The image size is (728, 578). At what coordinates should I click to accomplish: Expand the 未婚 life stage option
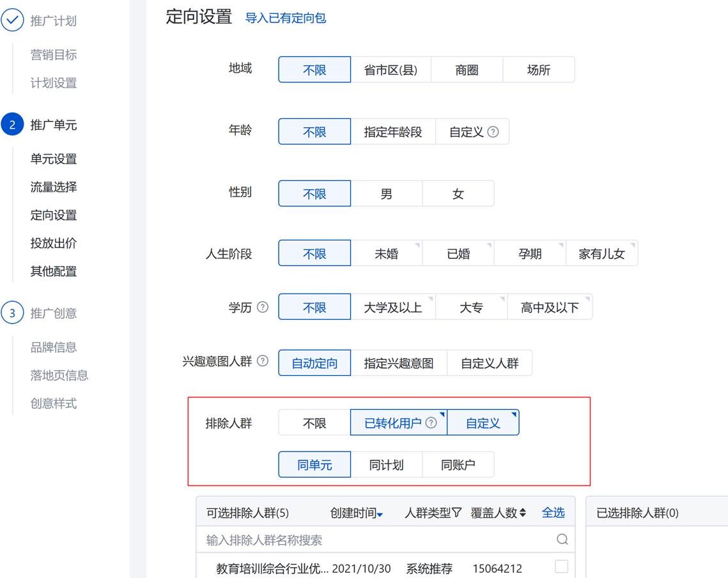point(386,254)
